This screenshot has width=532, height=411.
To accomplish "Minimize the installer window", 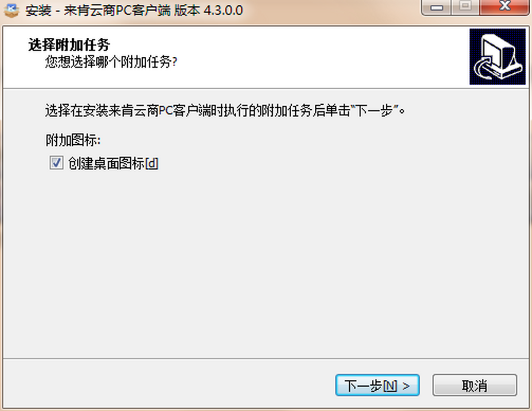I will click(436, 8).
